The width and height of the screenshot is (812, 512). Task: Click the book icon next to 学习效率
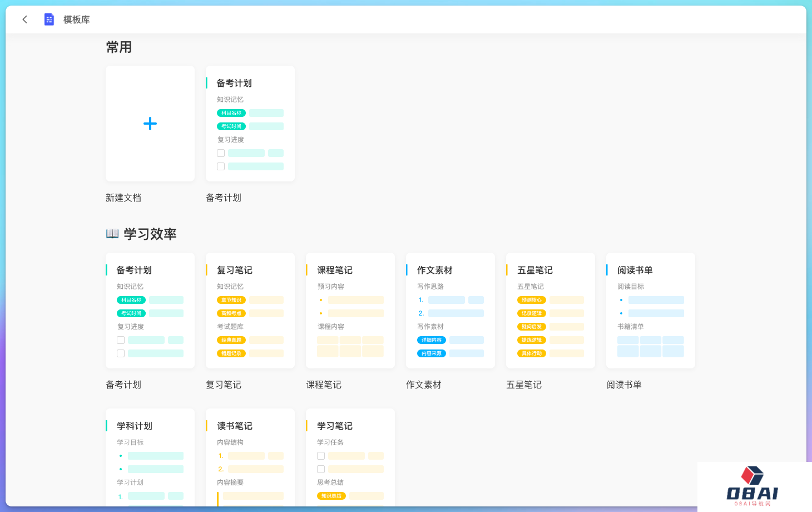(x=112, y=234)
